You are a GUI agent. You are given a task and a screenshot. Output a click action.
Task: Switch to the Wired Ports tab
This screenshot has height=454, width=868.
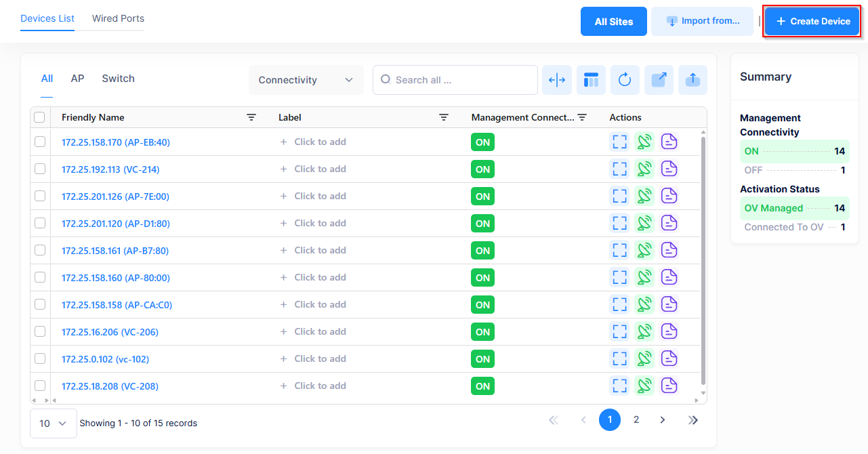[x=118, y=18]
